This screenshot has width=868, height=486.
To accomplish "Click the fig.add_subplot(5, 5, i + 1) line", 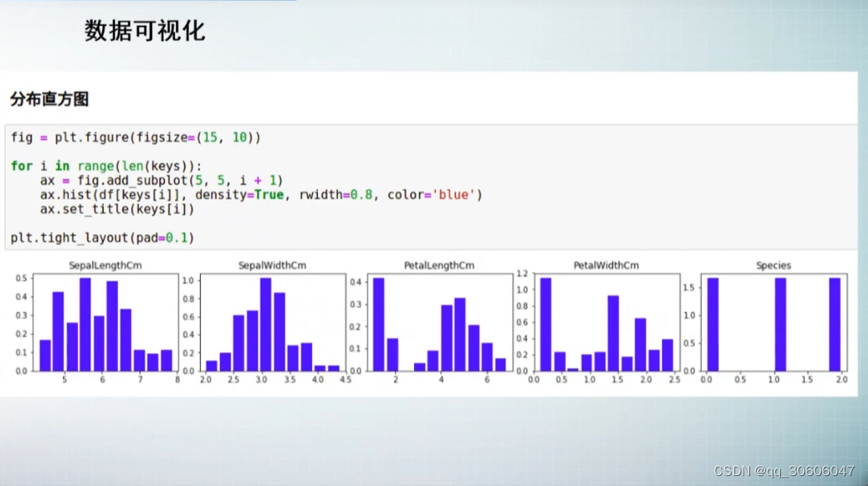I will (161, 181).
